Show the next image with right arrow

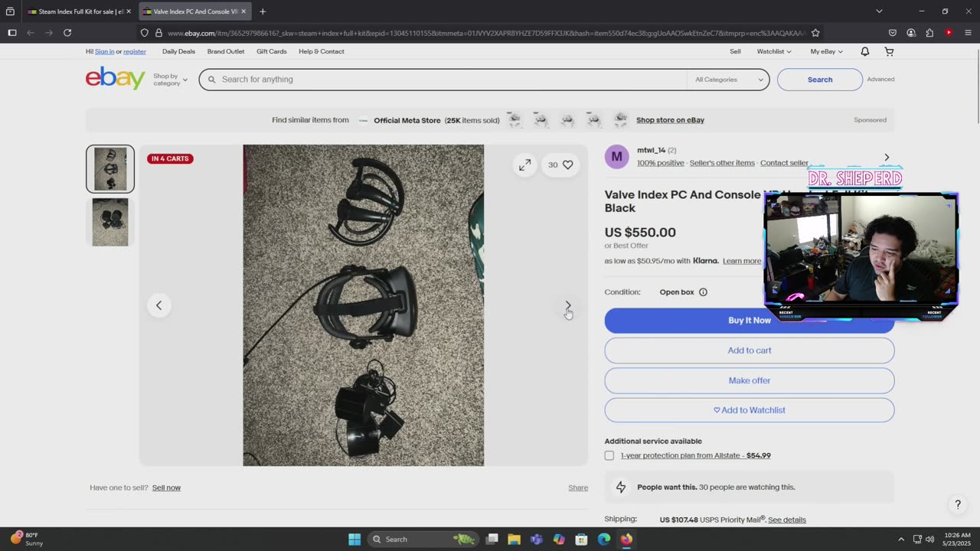[568, 305]
